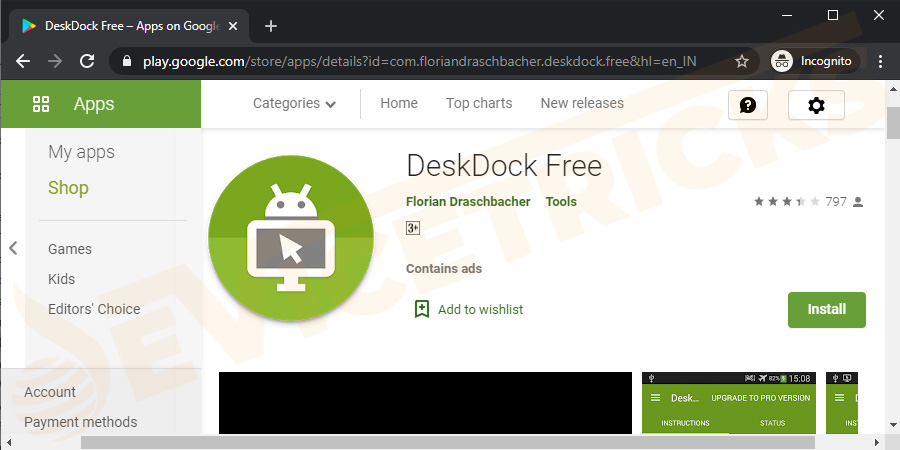The image size is (900, 450).
Task: Click the scroll up arrow
Action: click(893, 88)
